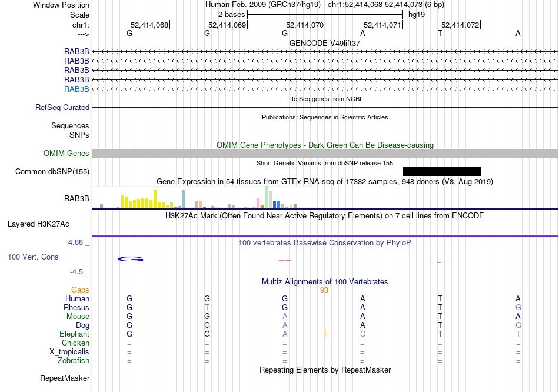Click the H3K27Ac Mark track title
Screen dimensions: 559x392
(325, 216)
